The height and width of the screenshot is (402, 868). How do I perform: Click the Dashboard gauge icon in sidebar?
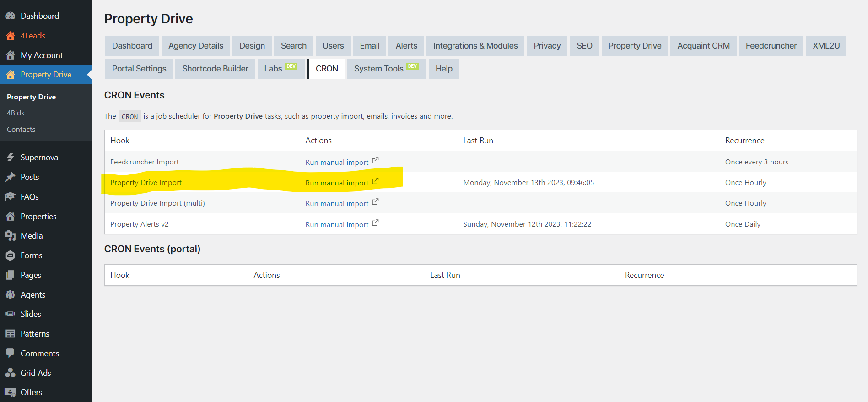[x=10, y=16]
